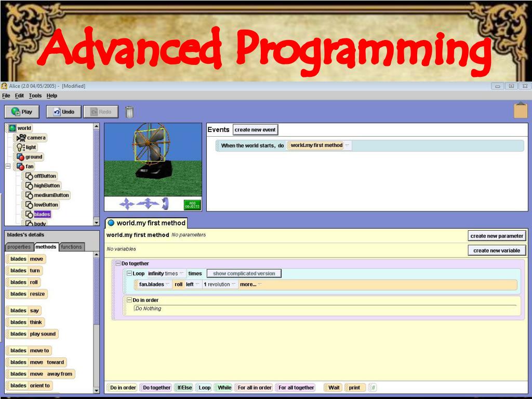This screenshot has width=532, height=399.
Task: Open the Help menu
Action: click(52, 96)
